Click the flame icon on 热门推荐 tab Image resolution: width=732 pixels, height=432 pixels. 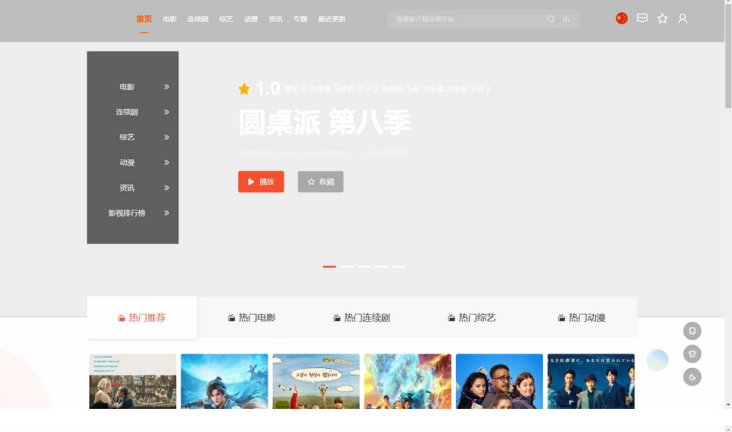[121, 318]
